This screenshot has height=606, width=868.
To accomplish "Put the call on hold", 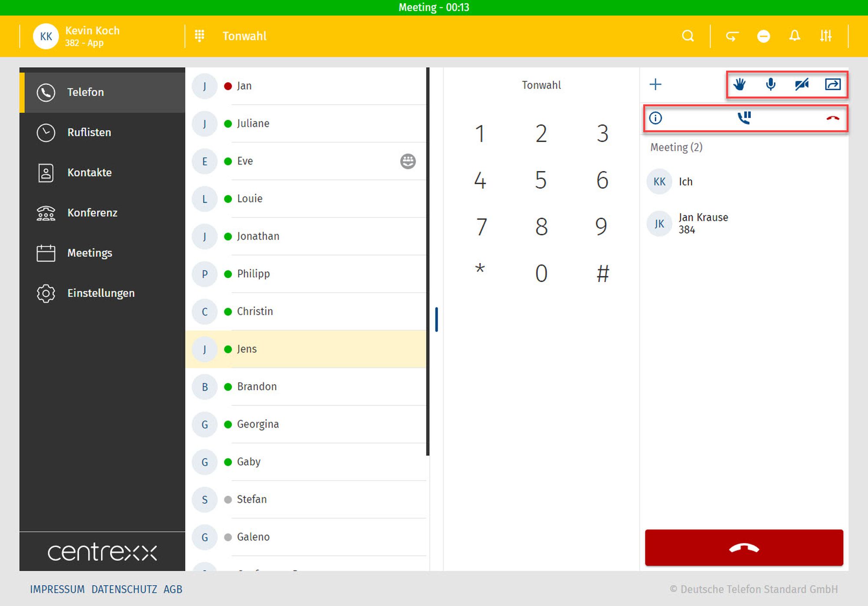I will (744, 118).
